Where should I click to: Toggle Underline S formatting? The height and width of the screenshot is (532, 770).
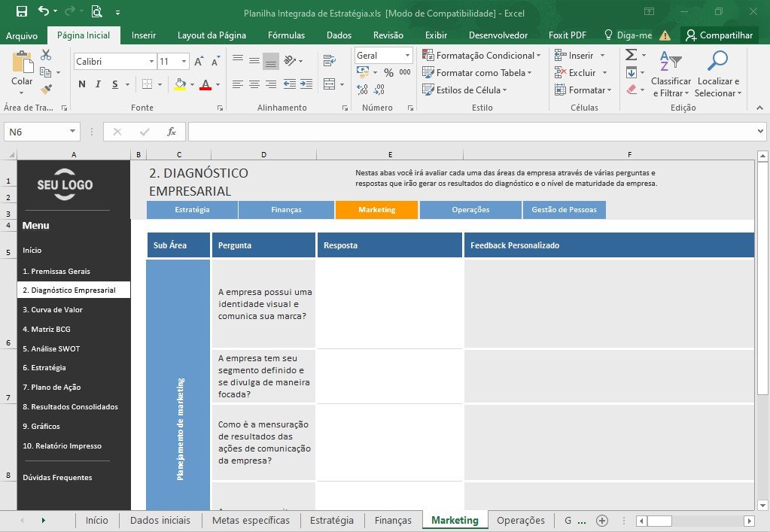[115, 84]
